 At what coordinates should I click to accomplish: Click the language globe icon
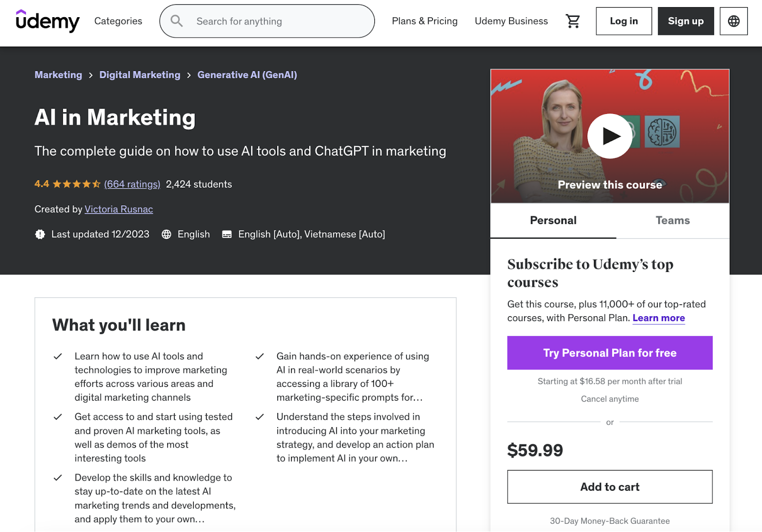point(733,21)
